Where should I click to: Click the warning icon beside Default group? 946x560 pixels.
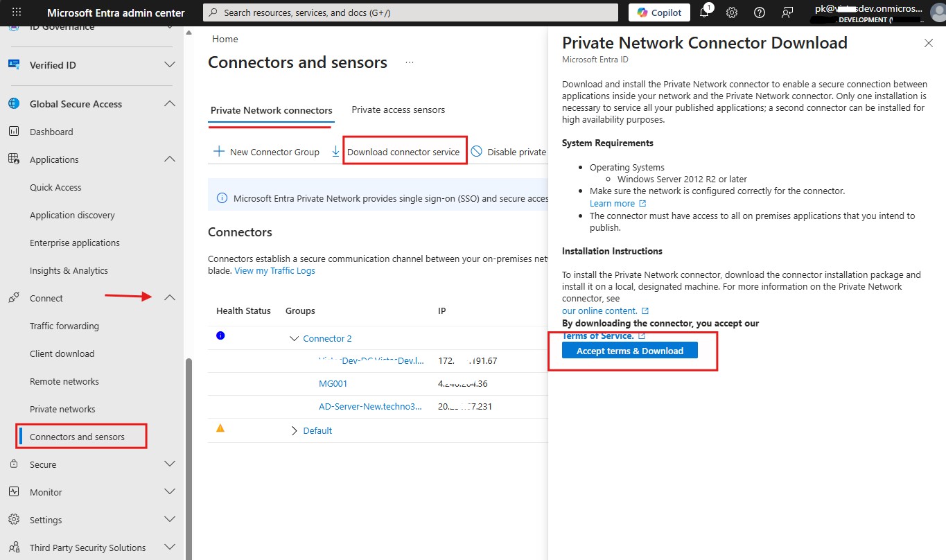[220, 428]
